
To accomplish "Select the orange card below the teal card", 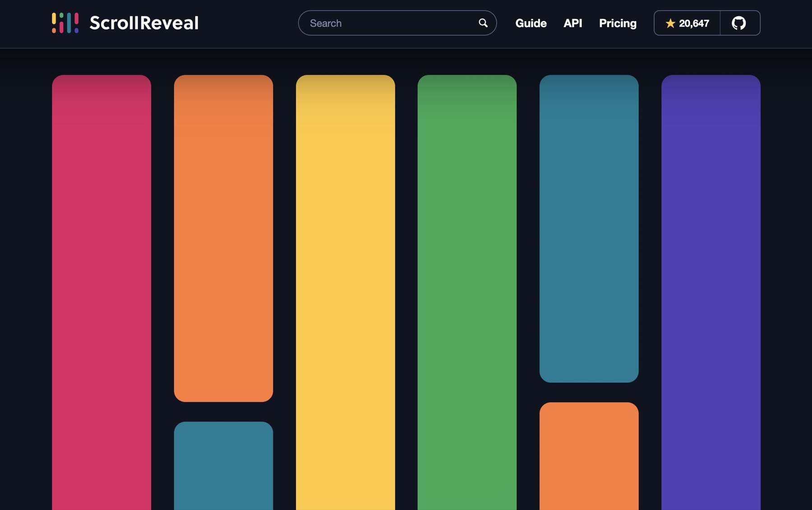I will (589, 456).
